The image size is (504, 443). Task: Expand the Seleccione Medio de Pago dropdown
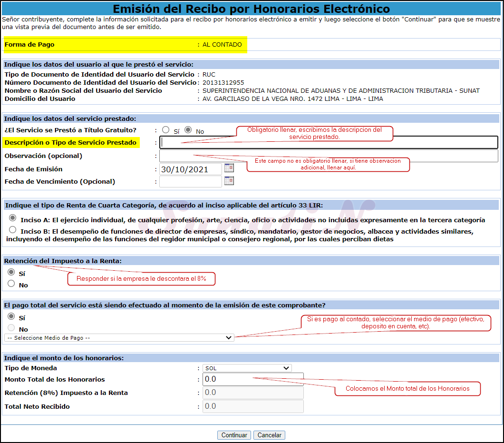[119, 338]
